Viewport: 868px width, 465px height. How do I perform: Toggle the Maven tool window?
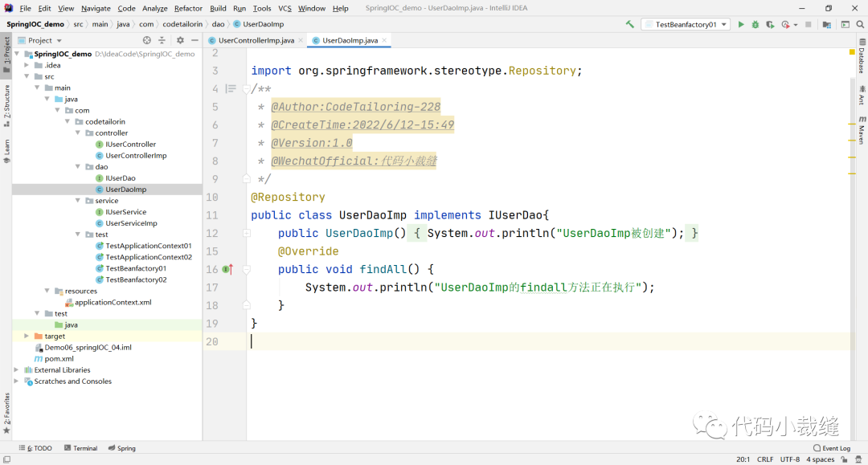862,129
